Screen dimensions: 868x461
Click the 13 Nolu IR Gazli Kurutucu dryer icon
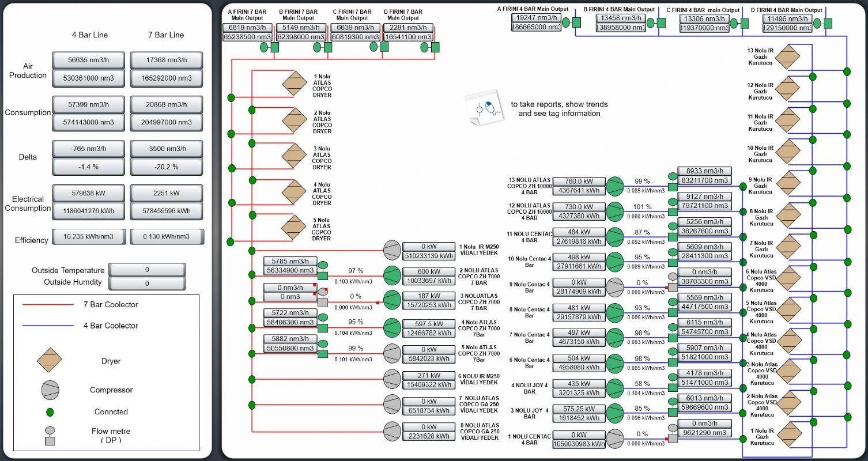[x=788, y=57]
